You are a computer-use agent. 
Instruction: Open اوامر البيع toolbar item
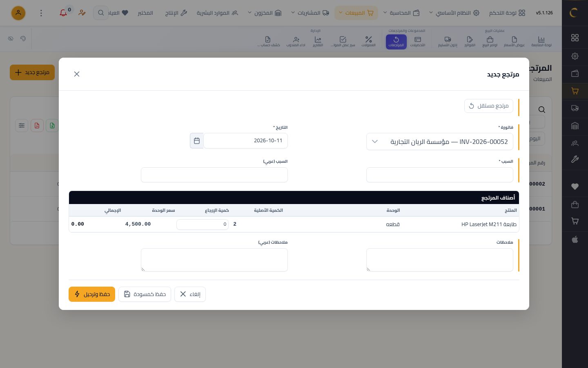tap(490, 41)
